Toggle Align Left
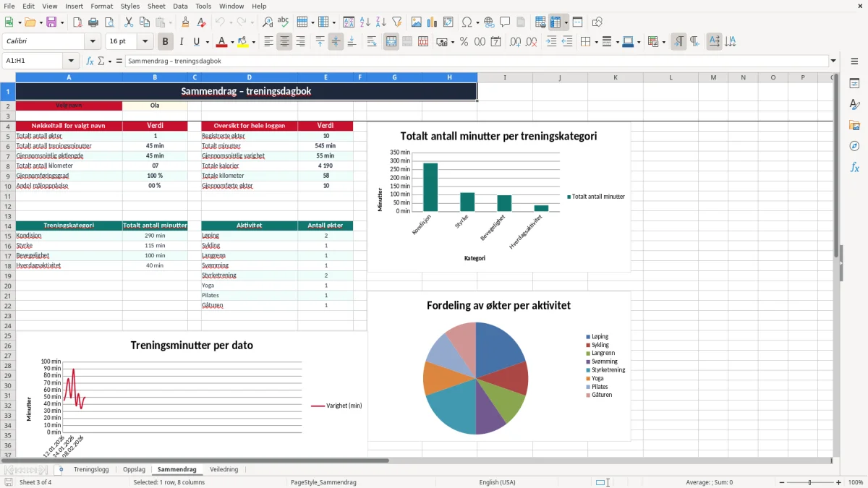Viewport: 868px width, 488px height. tap(268, 42)
